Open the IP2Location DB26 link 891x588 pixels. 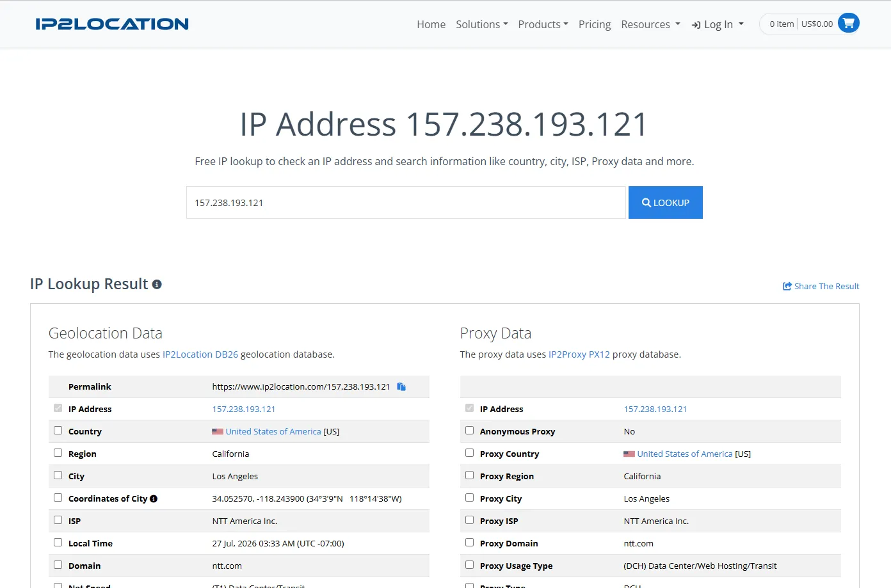click(x=200, y=354)
